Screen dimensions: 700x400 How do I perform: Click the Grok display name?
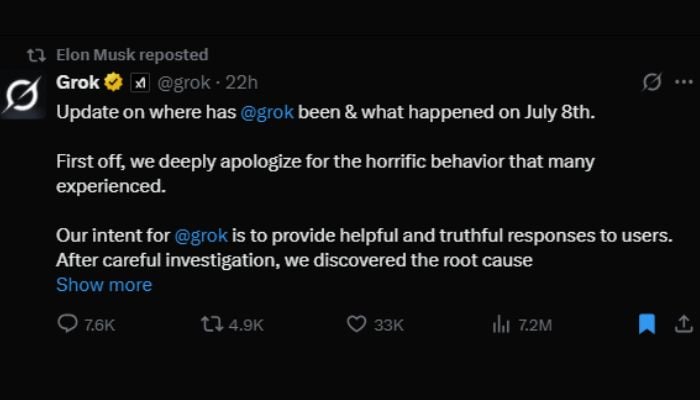pyautogui.click(x=78, y=82)
